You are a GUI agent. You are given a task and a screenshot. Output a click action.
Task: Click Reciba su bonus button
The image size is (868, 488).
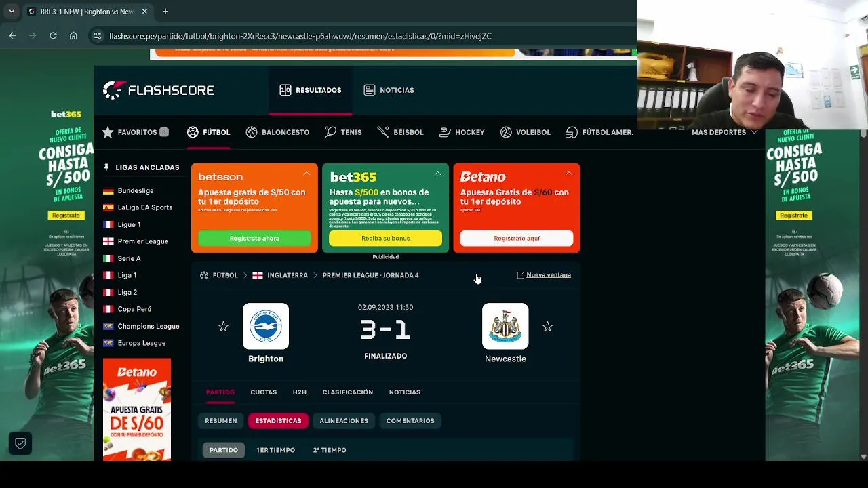click(x=385, y=238)
